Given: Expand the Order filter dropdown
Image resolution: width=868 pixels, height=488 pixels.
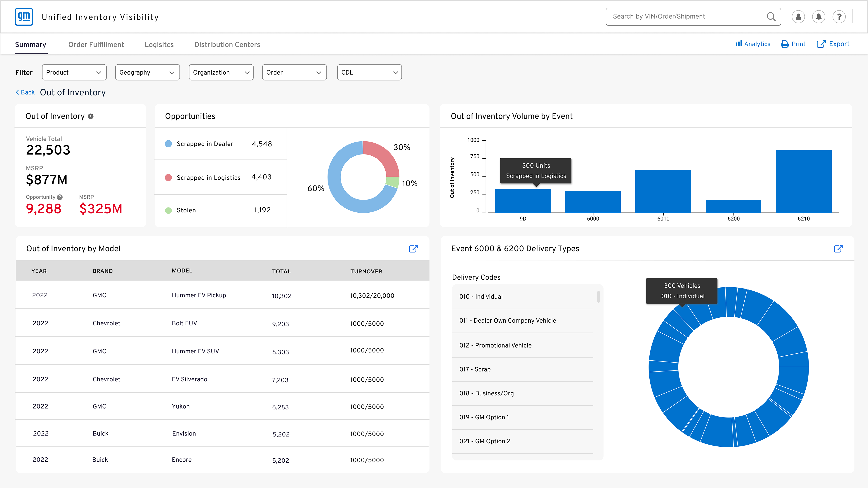Looking at the screenshot, I should [x=294, y=72].
